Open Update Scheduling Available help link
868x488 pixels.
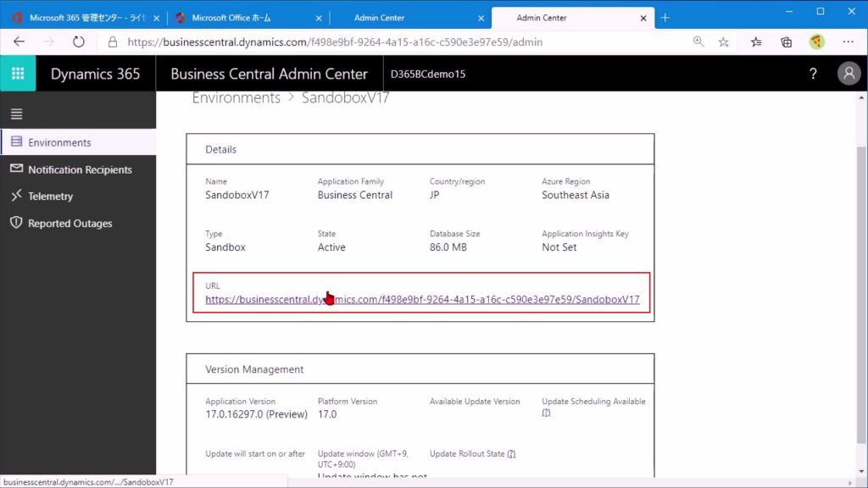click(546, 413)
